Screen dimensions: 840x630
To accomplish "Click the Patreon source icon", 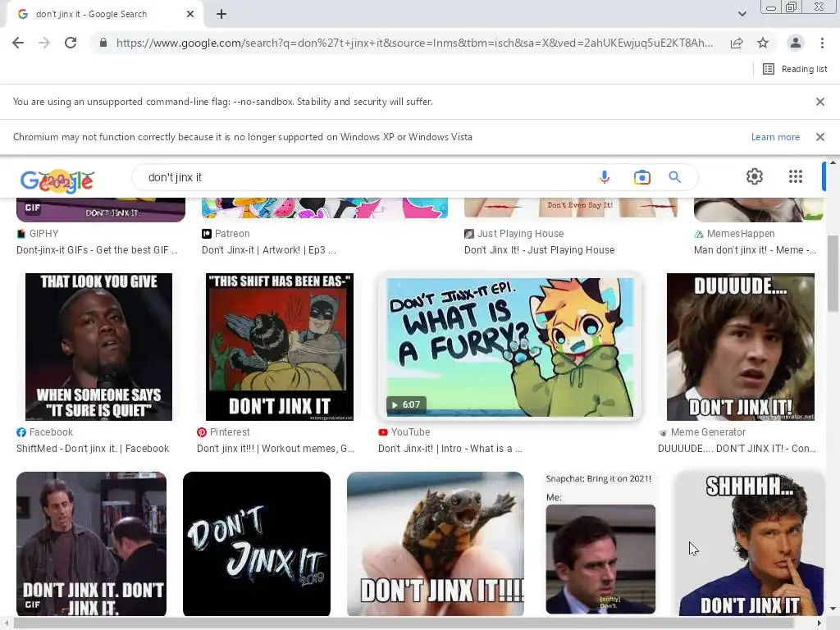I will click(206, 234).
